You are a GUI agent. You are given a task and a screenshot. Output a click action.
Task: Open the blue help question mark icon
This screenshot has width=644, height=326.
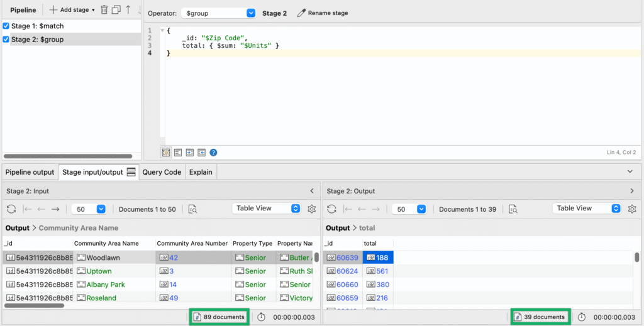click(213, 153)
